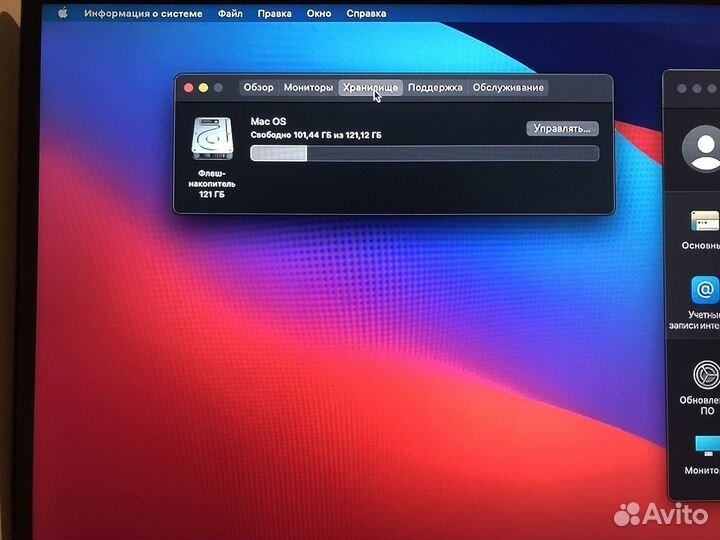Click the Mac OS storage usage bar

[x=424, y=153]
